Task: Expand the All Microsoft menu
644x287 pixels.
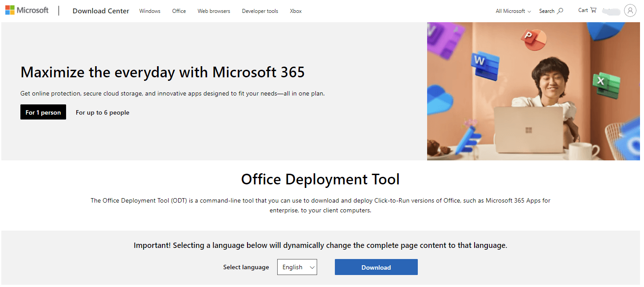Action: click(x=513, y=11)
